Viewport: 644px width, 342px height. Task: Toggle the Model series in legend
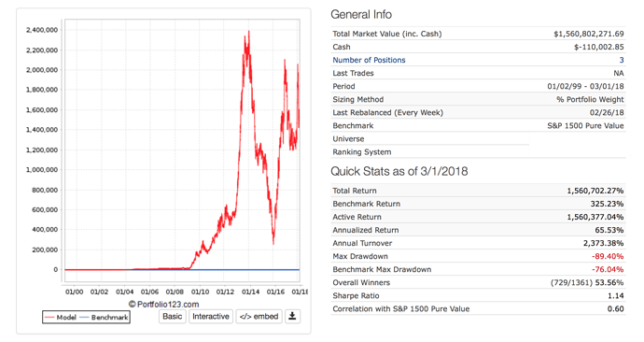61,318
